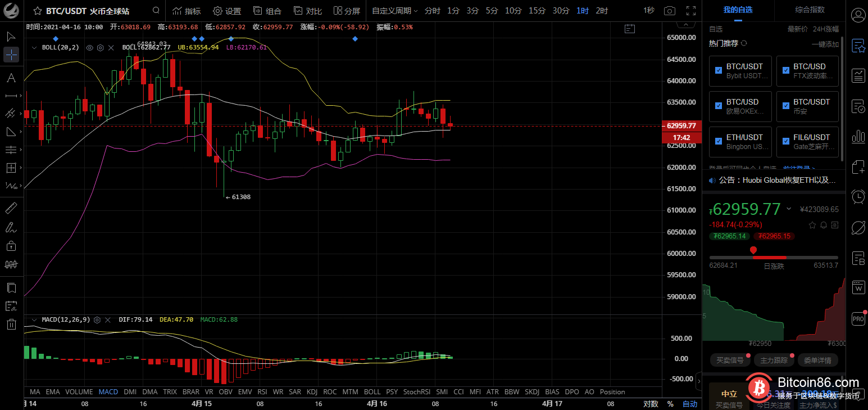Enter fullscreen mode using the expand icon

[x=691, y=11]
